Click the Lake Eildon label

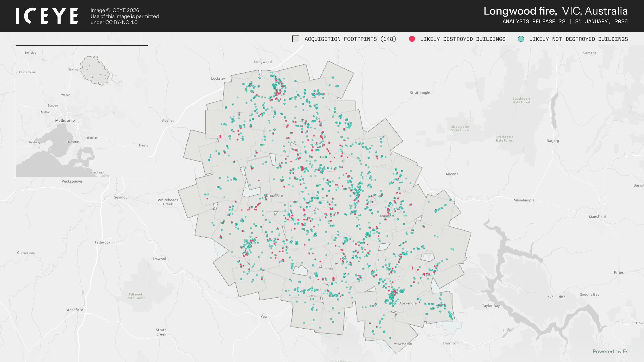pos(555,297)
